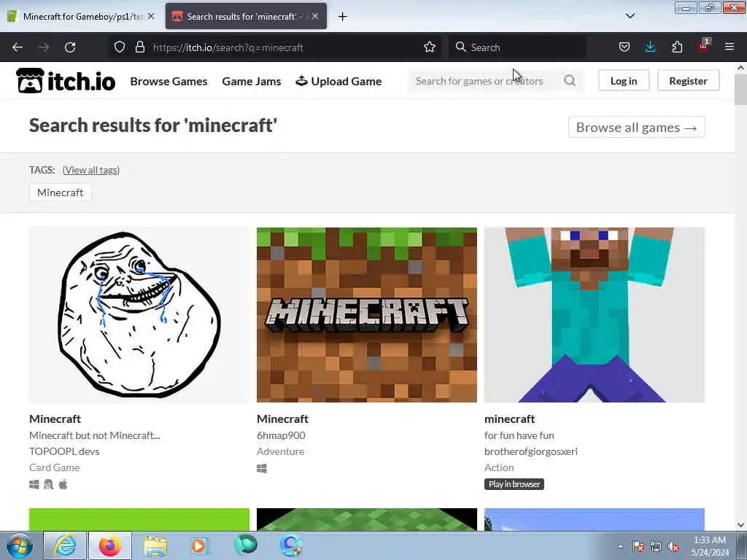Open the Game Jams page
This screenshot has width=747, height=560.
252,82
